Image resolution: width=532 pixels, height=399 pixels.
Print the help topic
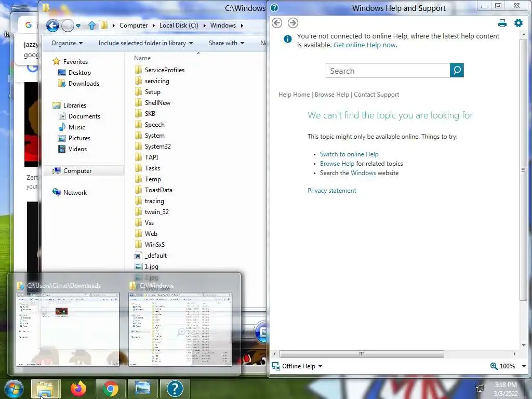pyautogui.click(x=502, y=23)
